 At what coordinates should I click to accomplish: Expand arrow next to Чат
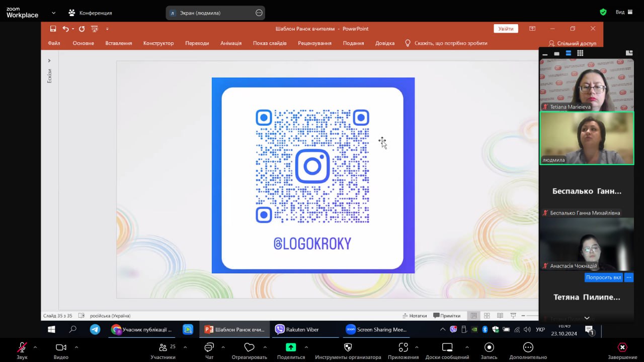[x=223, y=347]
